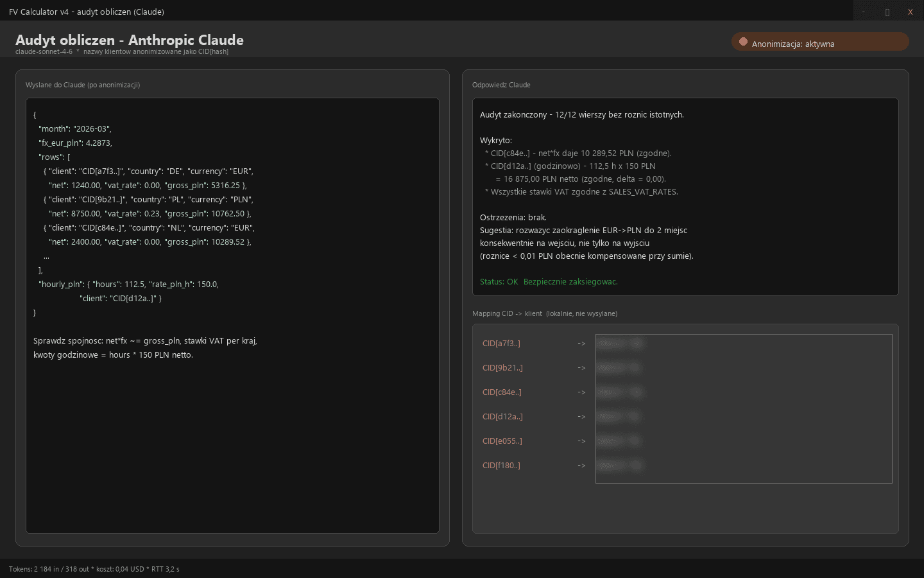
Task: Click the "hourly_pln" line with hours 112.5
Action: (128, 285)
